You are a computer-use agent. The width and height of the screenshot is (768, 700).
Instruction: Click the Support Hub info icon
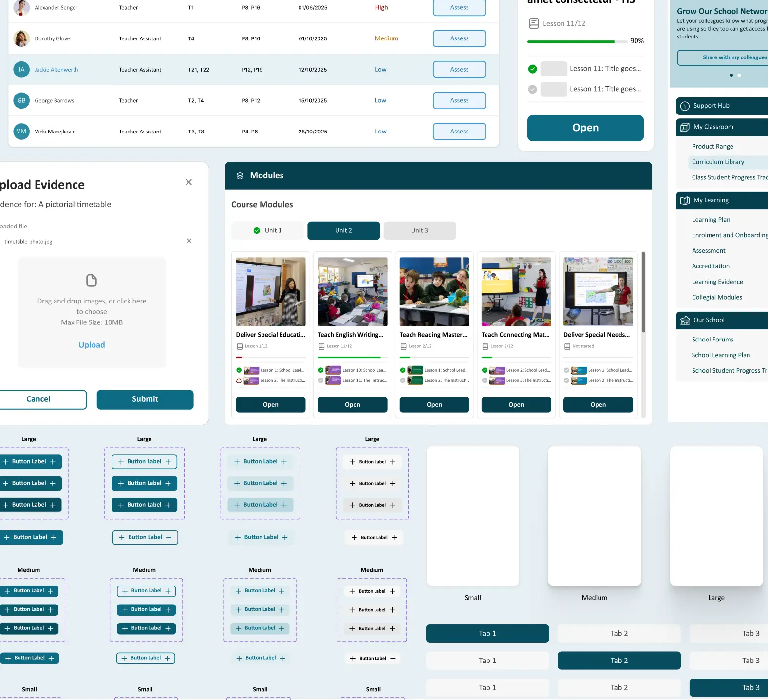tap(685, 106)
